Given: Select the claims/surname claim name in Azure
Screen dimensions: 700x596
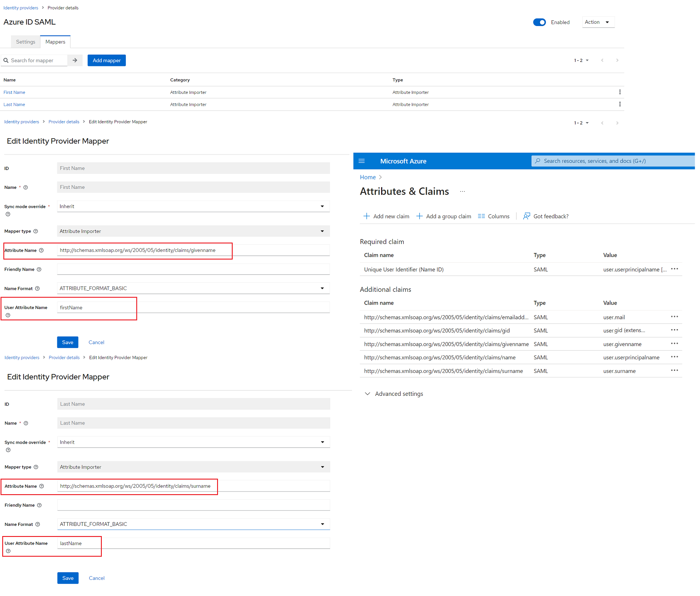Looking at the screenshot, I should click(x=444, y=371).
